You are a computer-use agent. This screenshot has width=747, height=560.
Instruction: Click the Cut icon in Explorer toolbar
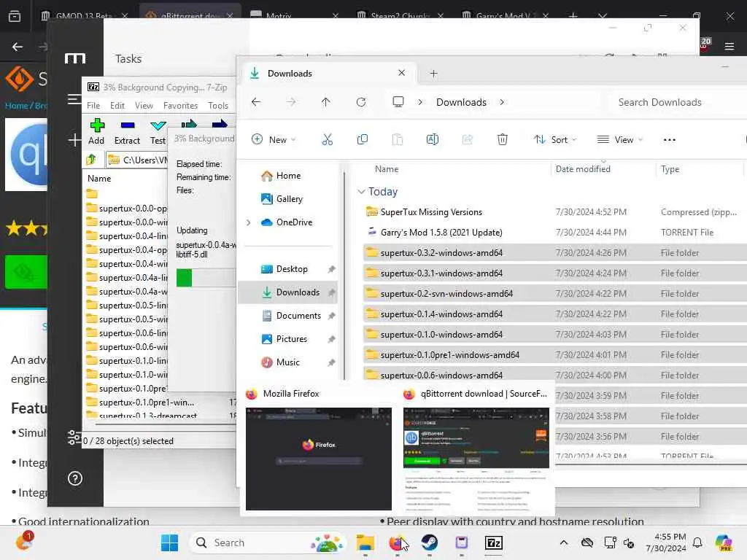click(x=328, y=139)
